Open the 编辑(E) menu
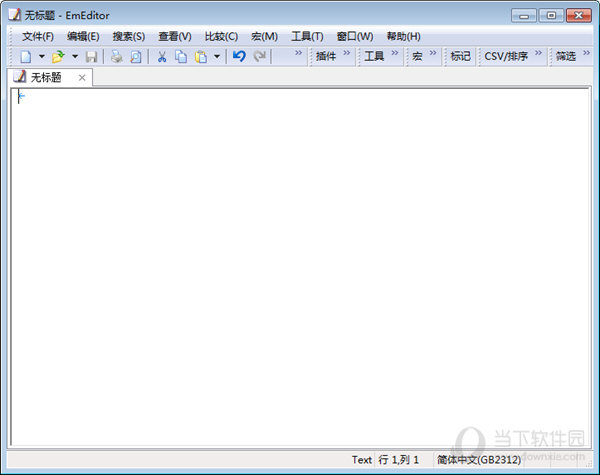The width and height of the screenshot is (600, 475). pyautogui.click(x=83, y=36)
